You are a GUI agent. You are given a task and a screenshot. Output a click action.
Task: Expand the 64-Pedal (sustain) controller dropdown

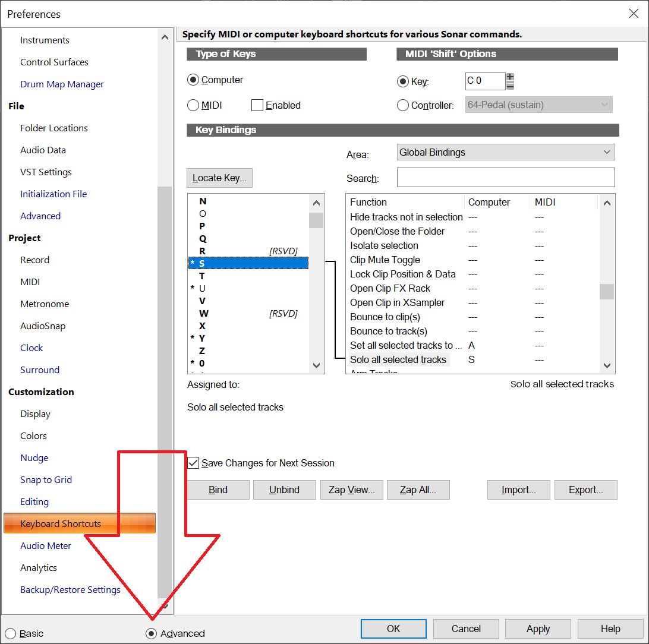click(539, 105)
